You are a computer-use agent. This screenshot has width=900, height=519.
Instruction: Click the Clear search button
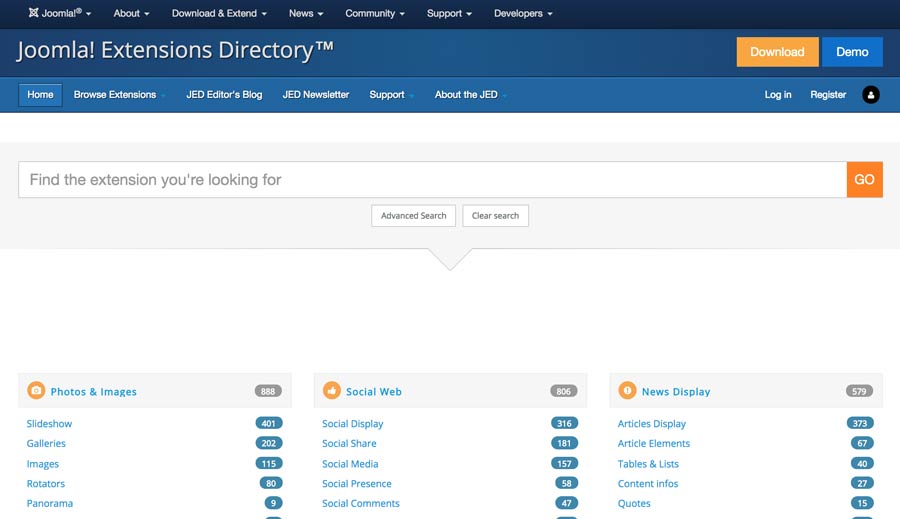tap(495, 216)
